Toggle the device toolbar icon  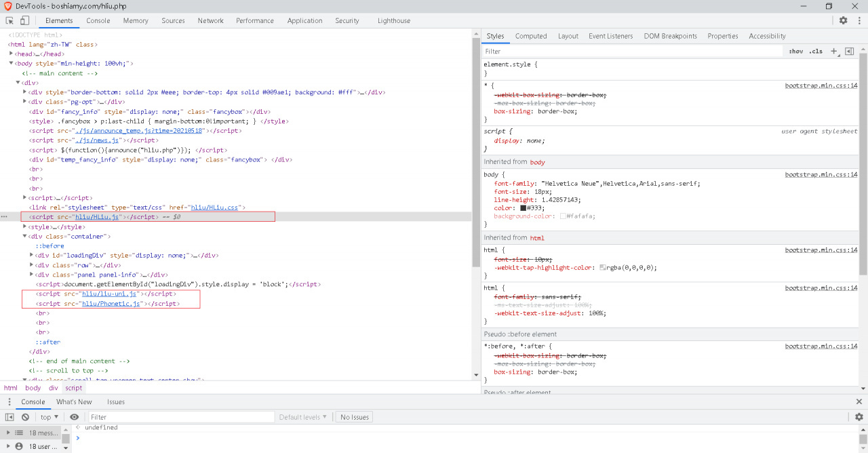[x=24, y=20]
